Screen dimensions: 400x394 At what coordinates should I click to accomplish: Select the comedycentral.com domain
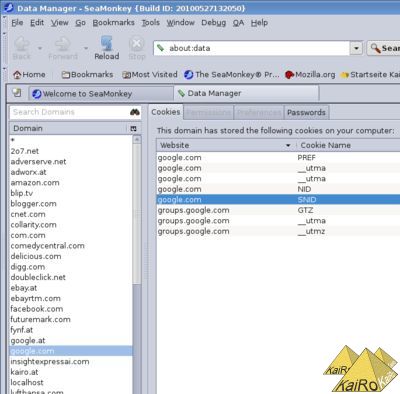coord(71,246)
